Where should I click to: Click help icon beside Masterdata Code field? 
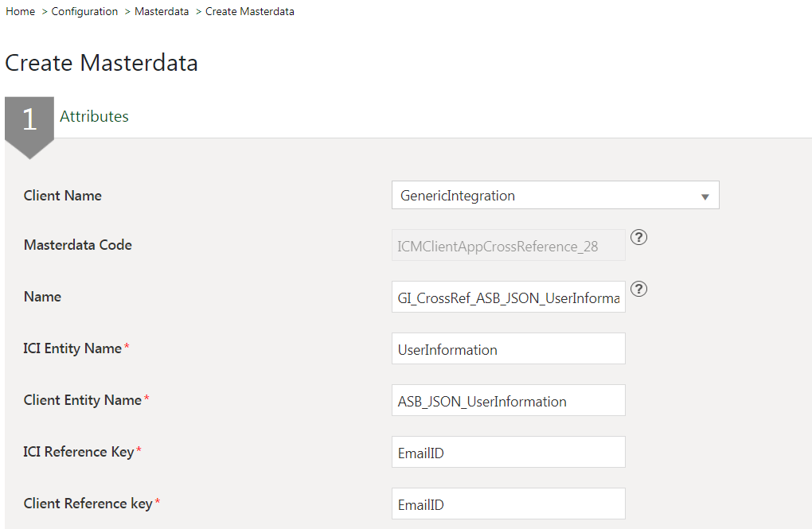coord(638,238)
